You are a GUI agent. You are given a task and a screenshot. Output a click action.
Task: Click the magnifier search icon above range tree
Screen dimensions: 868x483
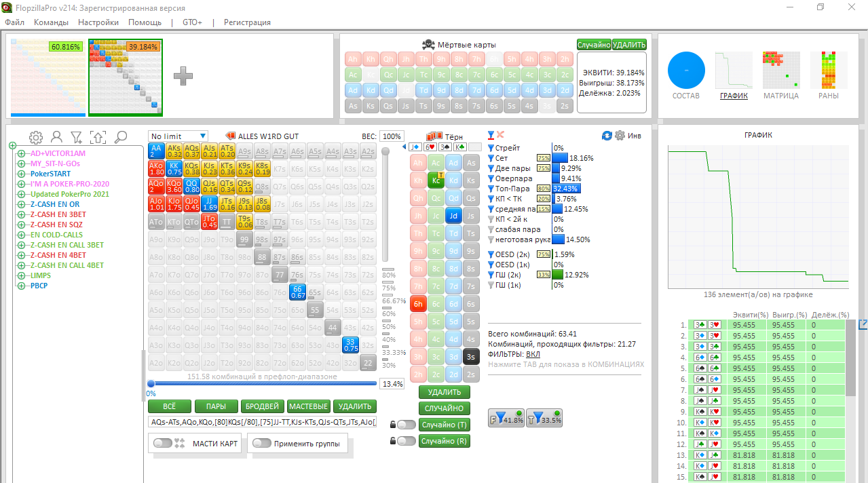coord(120,138)
